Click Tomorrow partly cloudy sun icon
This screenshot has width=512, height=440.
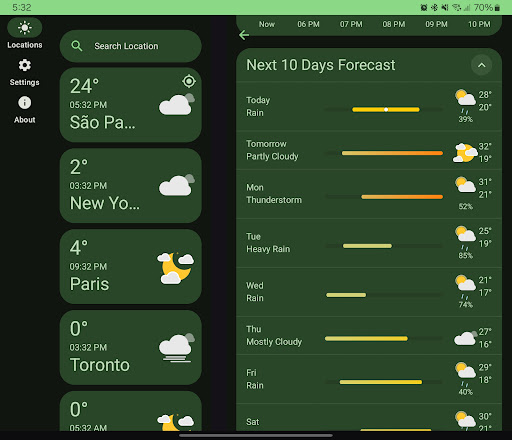tap(465, 153)
